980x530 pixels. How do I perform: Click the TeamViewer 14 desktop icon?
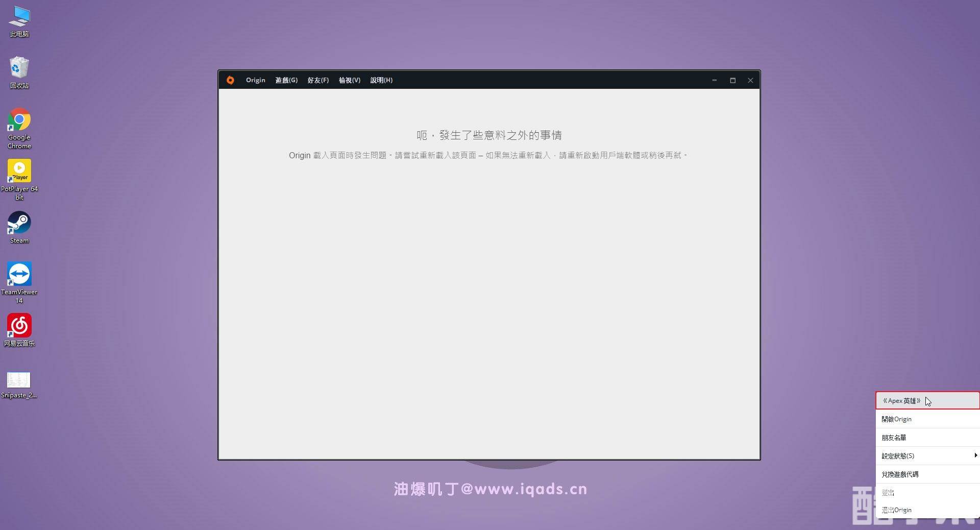click(19, 275)
